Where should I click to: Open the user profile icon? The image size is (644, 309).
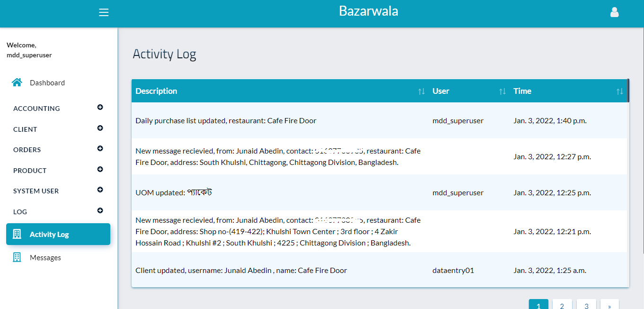coord(614,12)
